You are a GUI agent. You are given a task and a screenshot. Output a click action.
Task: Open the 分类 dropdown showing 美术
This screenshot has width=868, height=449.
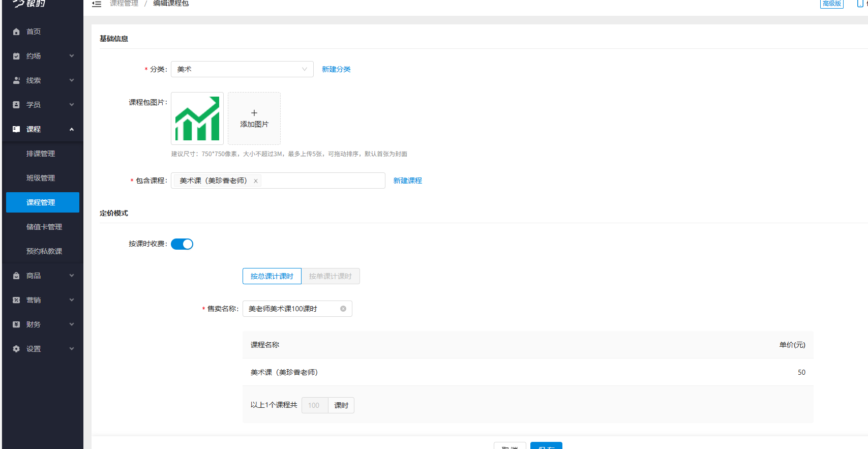(x=242, y=69)
